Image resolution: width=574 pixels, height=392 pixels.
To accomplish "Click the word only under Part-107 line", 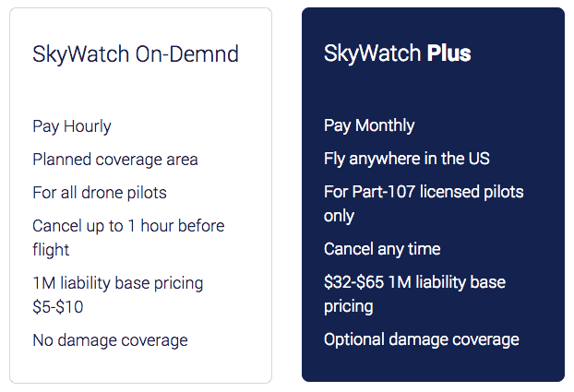I will click(340, 216).
